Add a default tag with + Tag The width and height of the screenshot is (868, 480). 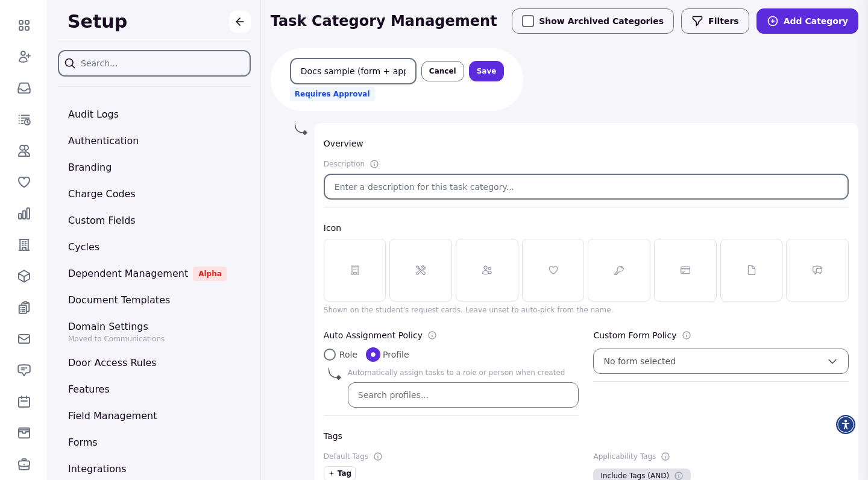(339, 473)
